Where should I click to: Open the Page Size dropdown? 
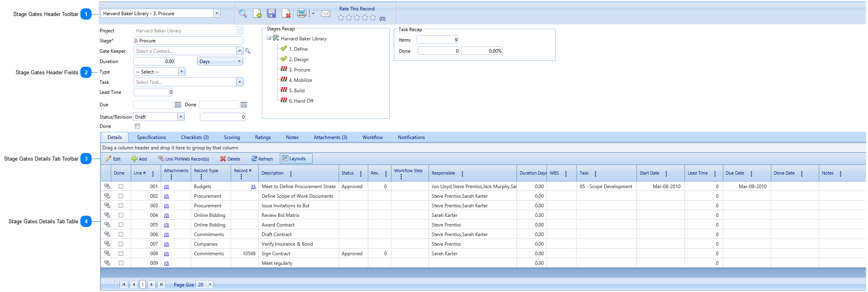point(210,285)
